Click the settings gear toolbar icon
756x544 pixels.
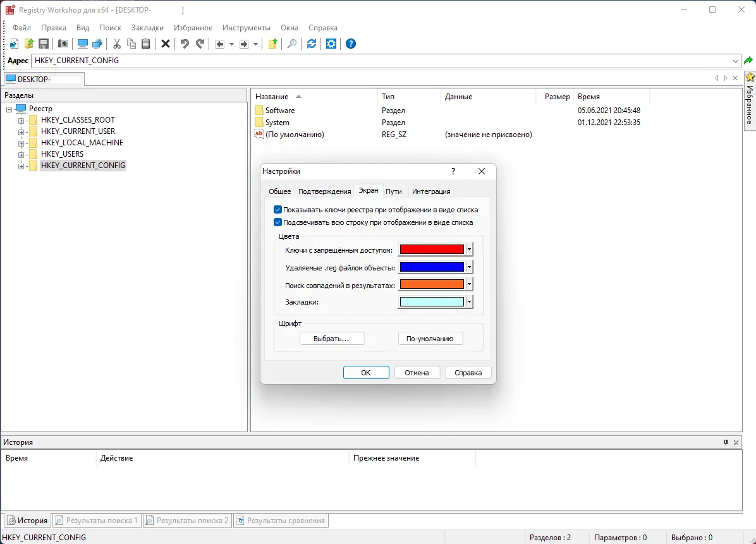(331, 44)
